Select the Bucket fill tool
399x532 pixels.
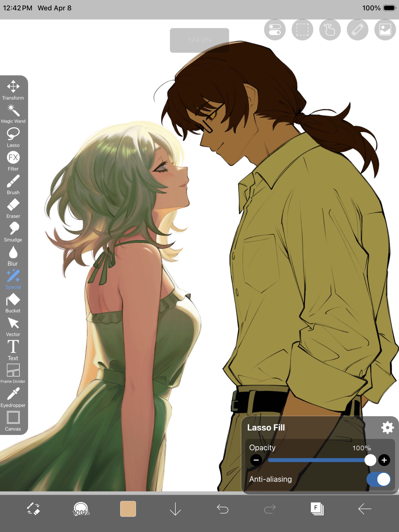coord(13,303)
